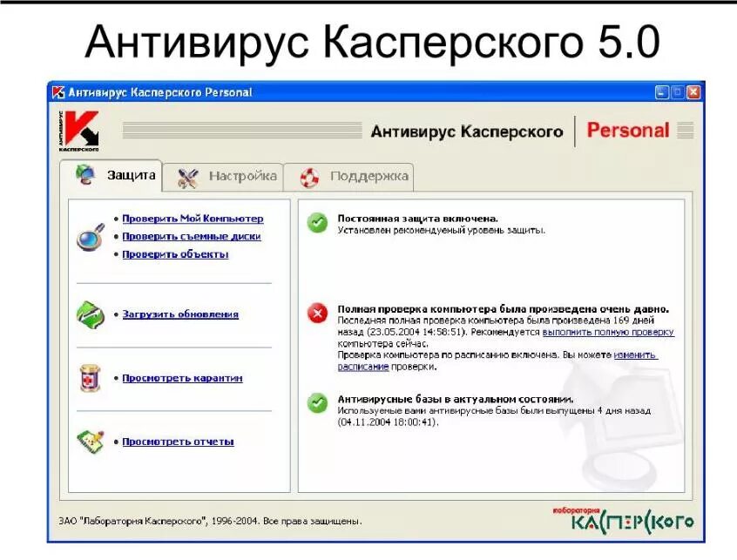Click the magnifier scan icon
This screenshot has width=737, height=560.
(x=91, y=237)
